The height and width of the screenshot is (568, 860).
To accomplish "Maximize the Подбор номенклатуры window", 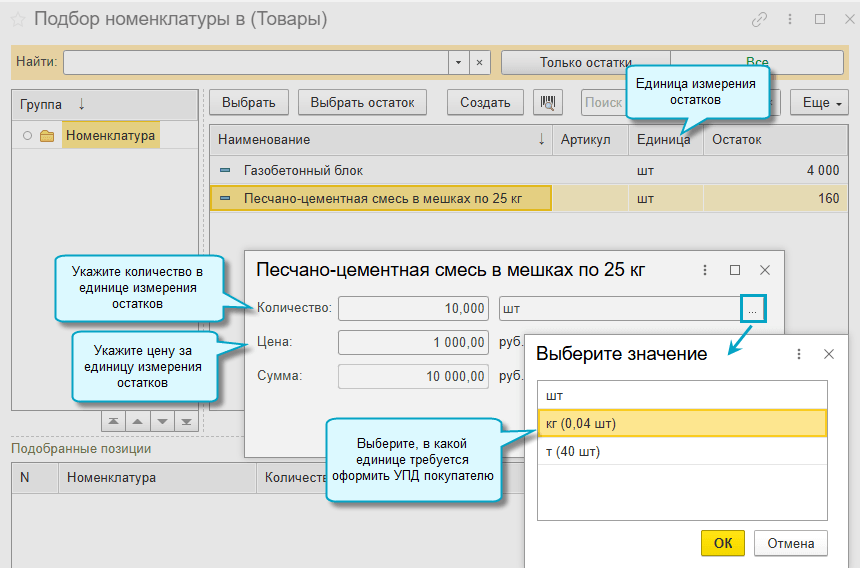I will click(820, 20).
